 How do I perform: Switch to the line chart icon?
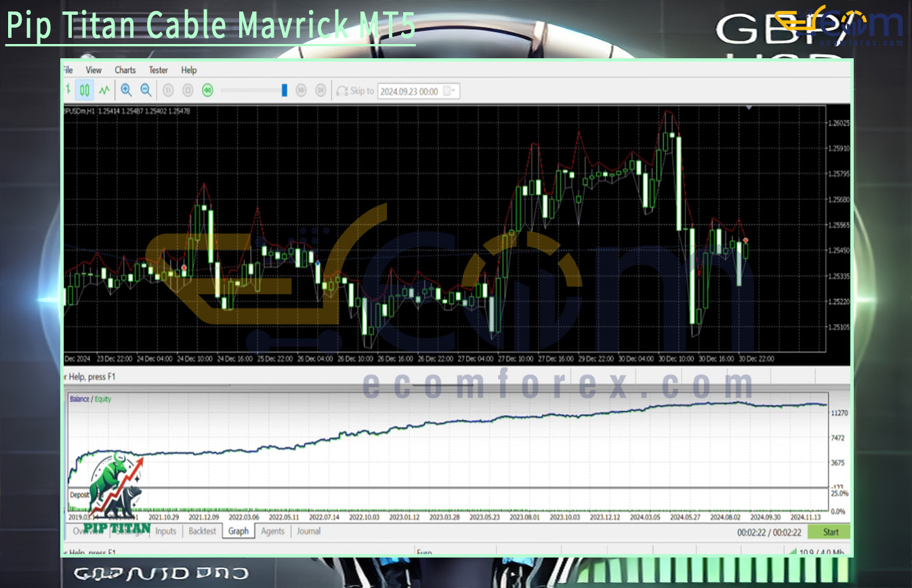(104, 89)
